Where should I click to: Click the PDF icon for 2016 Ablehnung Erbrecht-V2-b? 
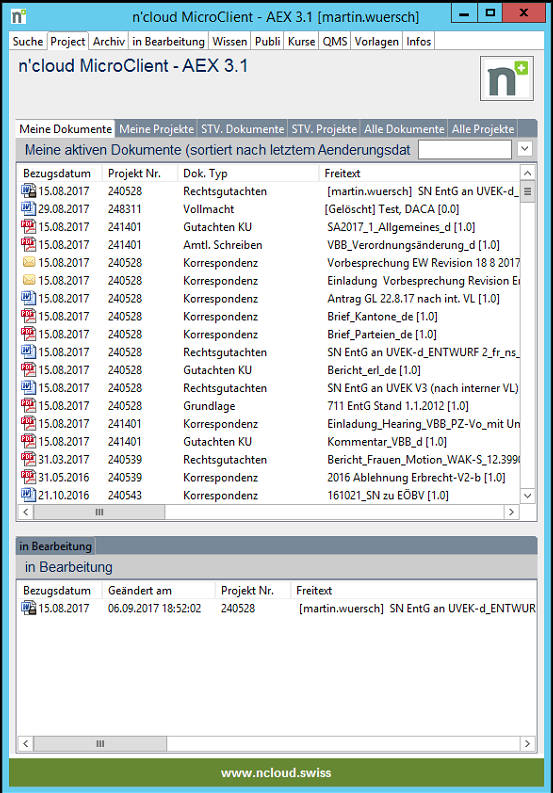28,477
